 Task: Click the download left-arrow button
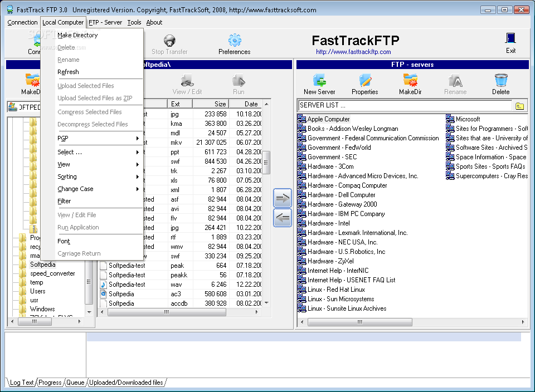tap(282, 218)
